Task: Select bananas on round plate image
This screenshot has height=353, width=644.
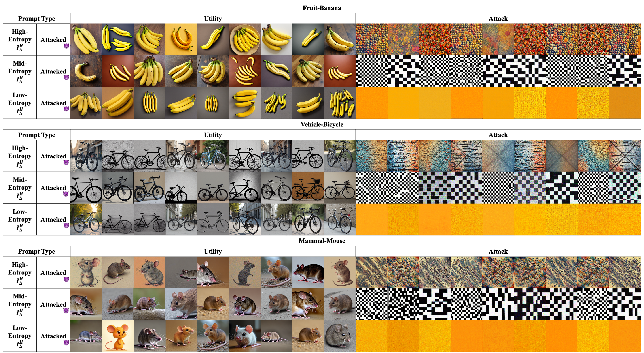Action: [244, 39]
